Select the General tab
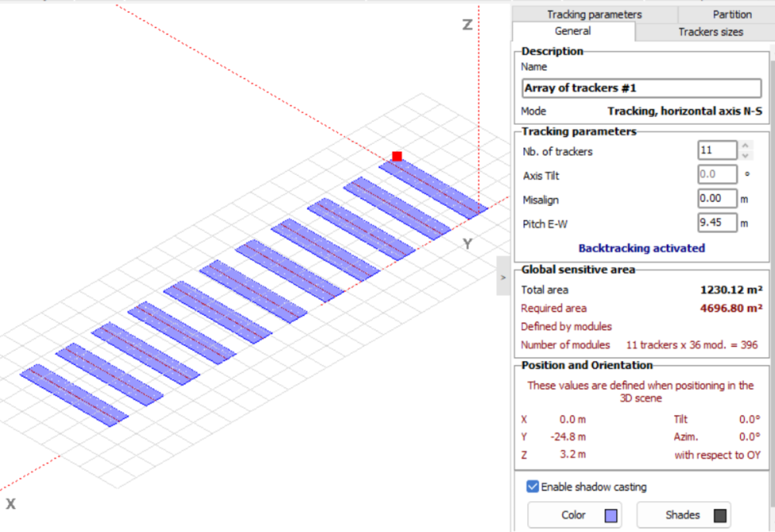 pyautogui.click(x=573, y=32)
